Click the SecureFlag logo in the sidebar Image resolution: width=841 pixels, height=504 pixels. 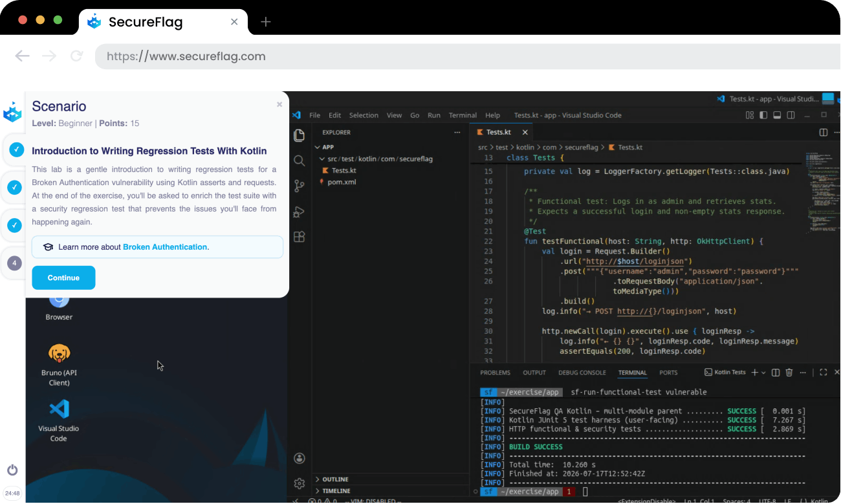(12, 112)
